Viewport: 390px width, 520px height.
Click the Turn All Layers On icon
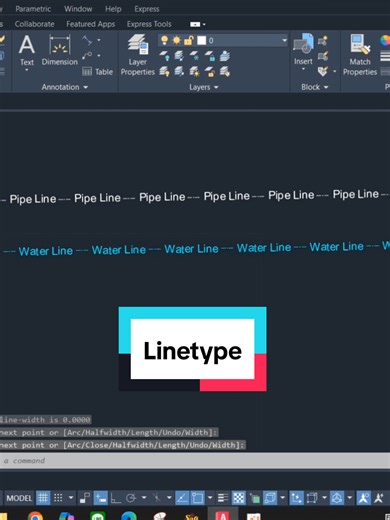pos(165,71)
